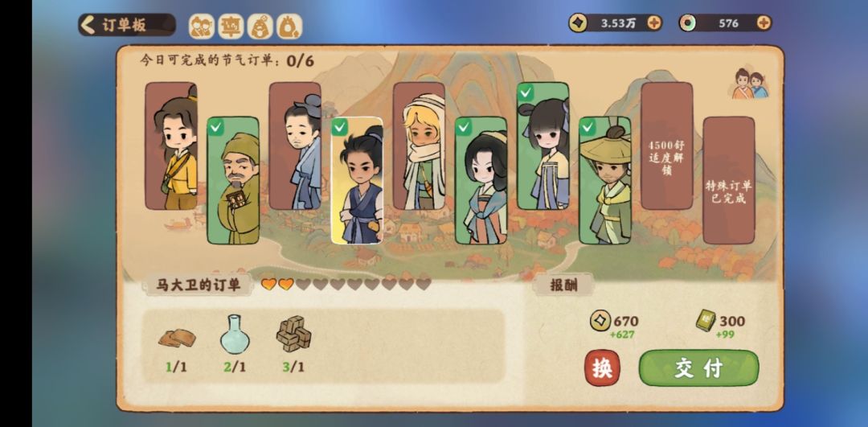Viewport: 868px width, 427px height.
Task: Go back from the 订单板 screen
Action: pos(88,25)
